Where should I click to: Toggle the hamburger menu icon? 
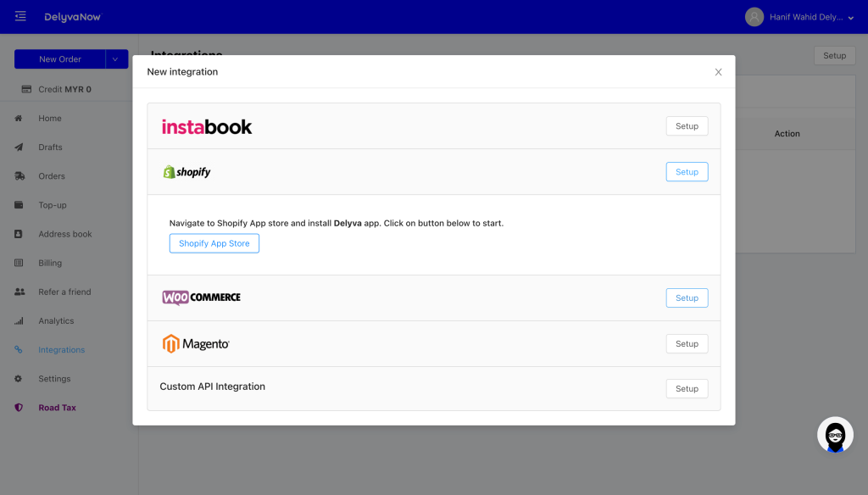click(x=20, y=16)
